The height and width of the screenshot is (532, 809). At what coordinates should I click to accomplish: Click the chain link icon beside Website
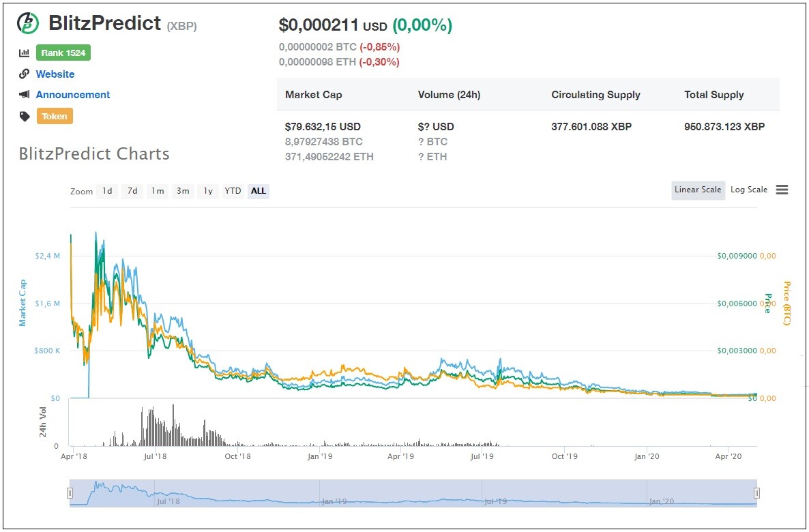[x=25, y=74]
